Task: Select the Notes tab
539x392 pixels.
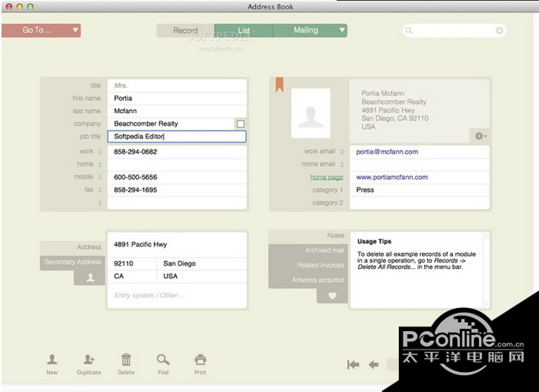Action: coord(309,236)
